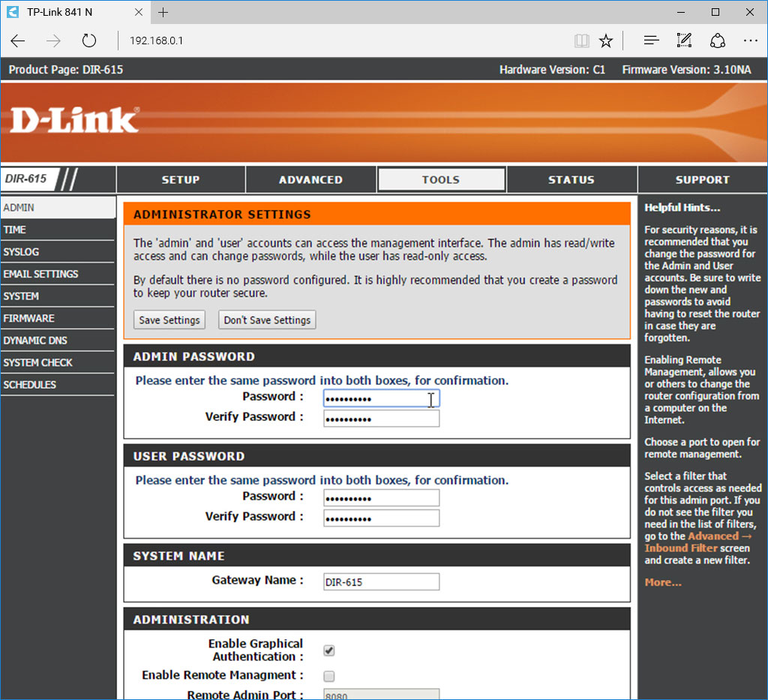Open the More actions ellipsis menu
Image resolution: width=768 pixels, height=700 pixels.
(750, 41)
